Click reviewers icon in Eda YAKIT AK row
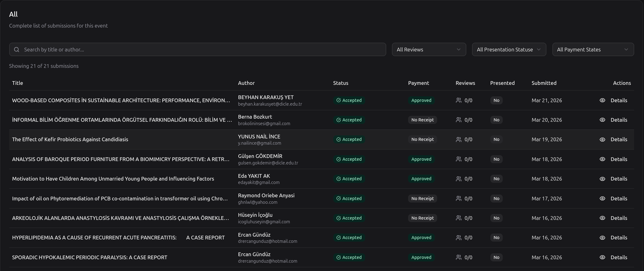Image resolution: width=644 pixels, height=271 pixels. [x=458, y=179]
